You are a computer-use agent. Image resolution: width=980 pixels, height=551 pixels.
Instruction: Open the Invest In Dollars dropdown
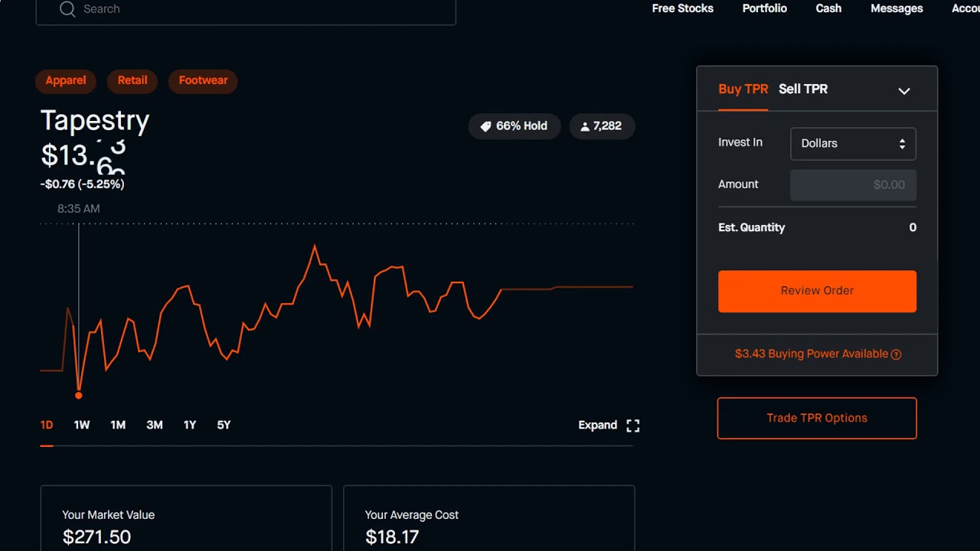[x=853, y=144]
